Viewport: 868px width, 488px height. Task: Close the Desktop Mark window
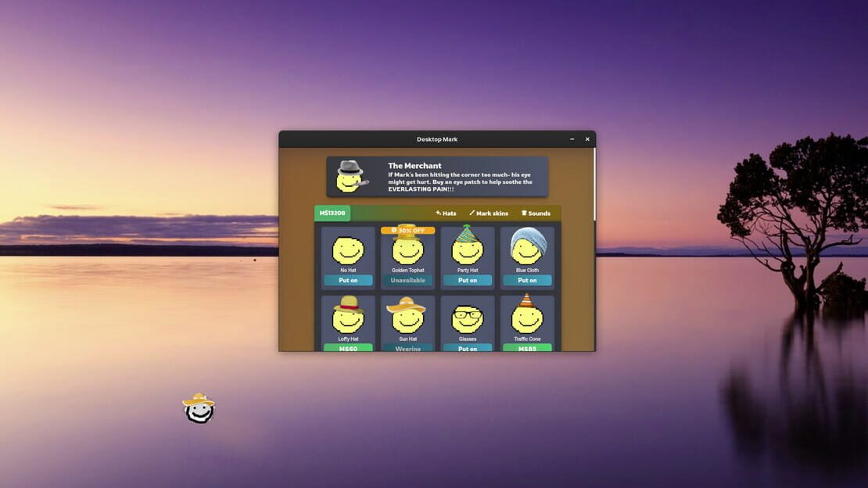click(x=587, y=139)
